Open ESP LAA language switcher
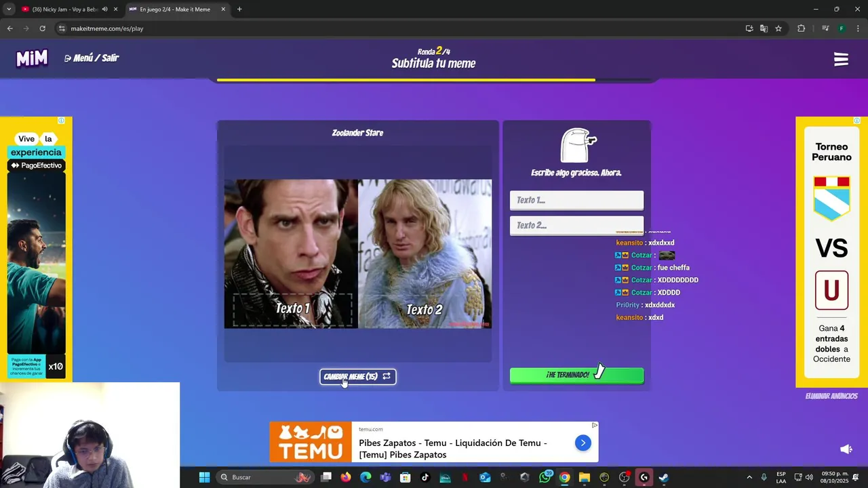The image size is (868, 488). (781, 477)
